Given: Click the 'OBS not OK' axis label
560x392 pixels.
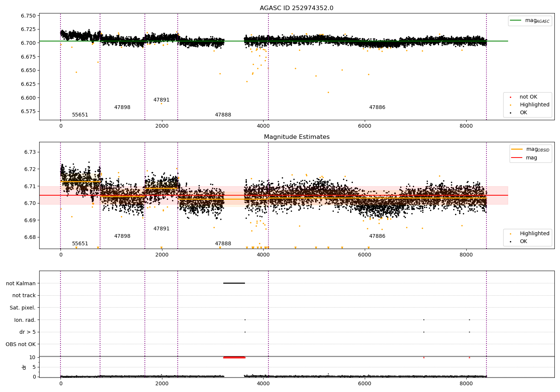Looking at the screenshot, I should point(21,344).
